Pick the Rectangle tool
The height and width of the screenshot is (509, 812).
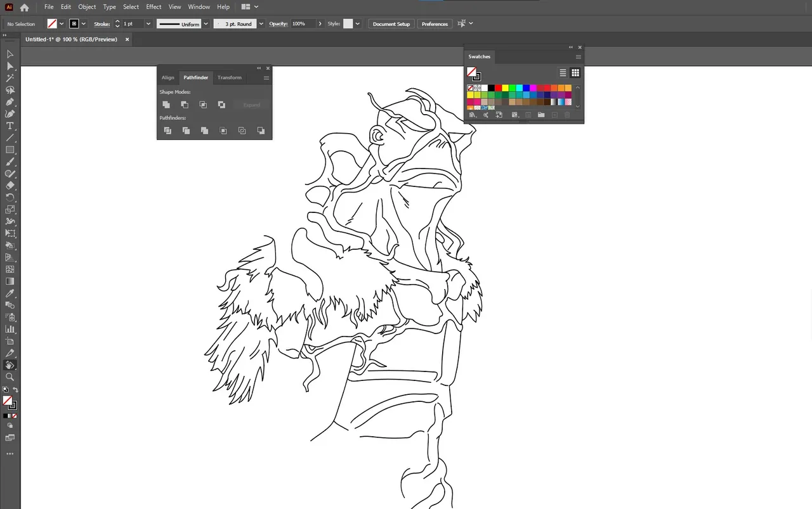(x=10, y=150)
